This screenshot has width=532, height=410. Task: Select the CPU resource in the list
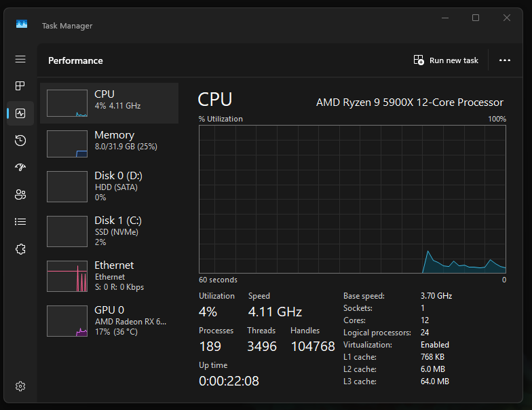tap(109, 103)
